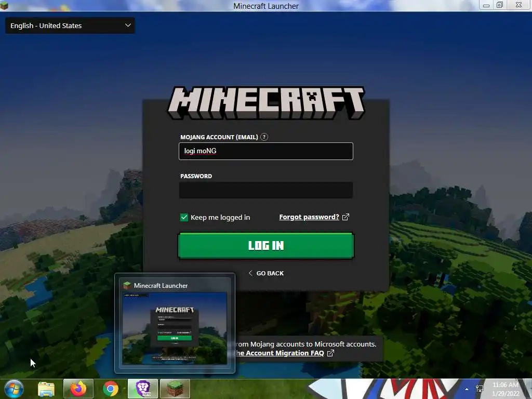This screenshot has height=399, width=532.
Task: Click the Minecraft Launcher taskbar icon
Action: 175,389
